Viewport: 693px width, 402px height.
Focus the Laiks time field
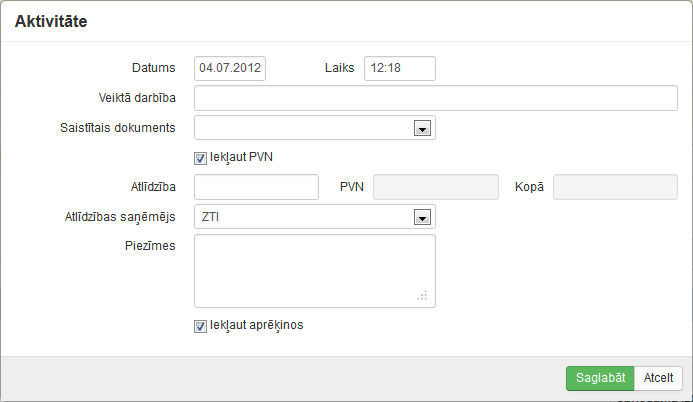[399, 68]
